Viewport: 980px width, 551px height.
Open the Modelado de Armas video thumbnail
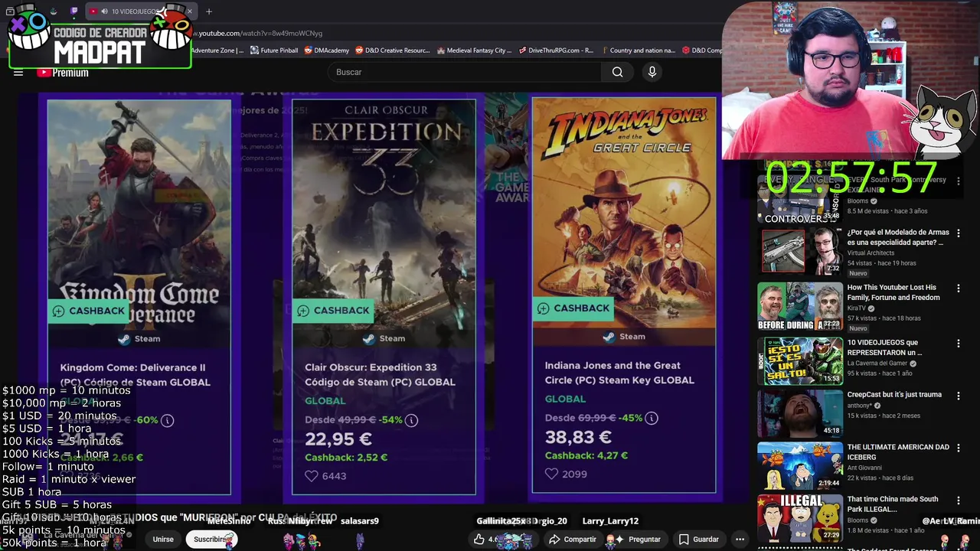pos(800,250)
